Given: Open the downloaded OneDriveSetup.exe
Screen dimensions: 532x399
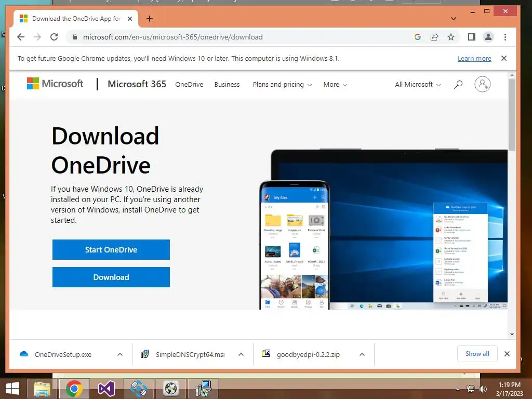Looking at the screenshot, I should (63, 354).
